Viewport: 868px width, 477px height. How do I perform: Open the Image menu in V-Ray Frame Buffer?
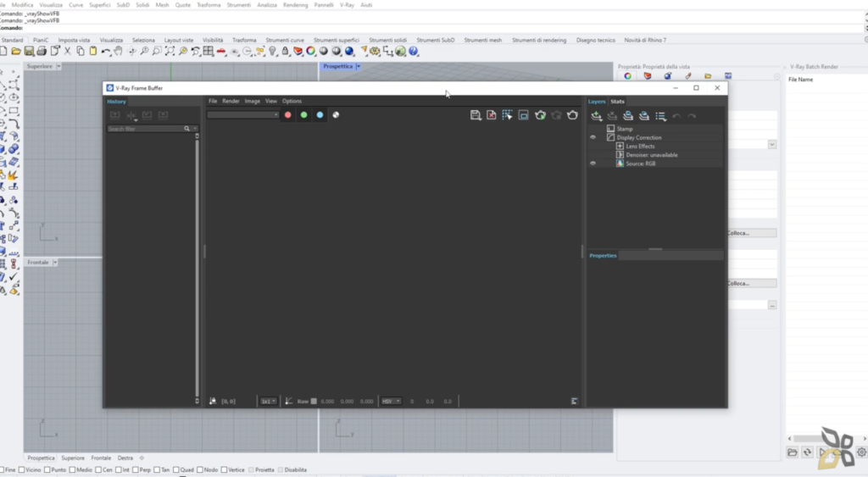click(252, 102)
